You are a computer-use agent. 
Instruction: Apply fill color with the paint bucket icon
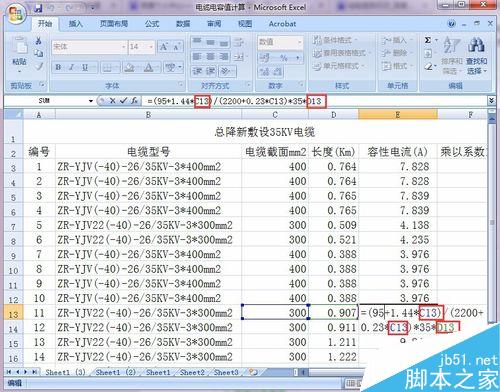pos(129,68)
